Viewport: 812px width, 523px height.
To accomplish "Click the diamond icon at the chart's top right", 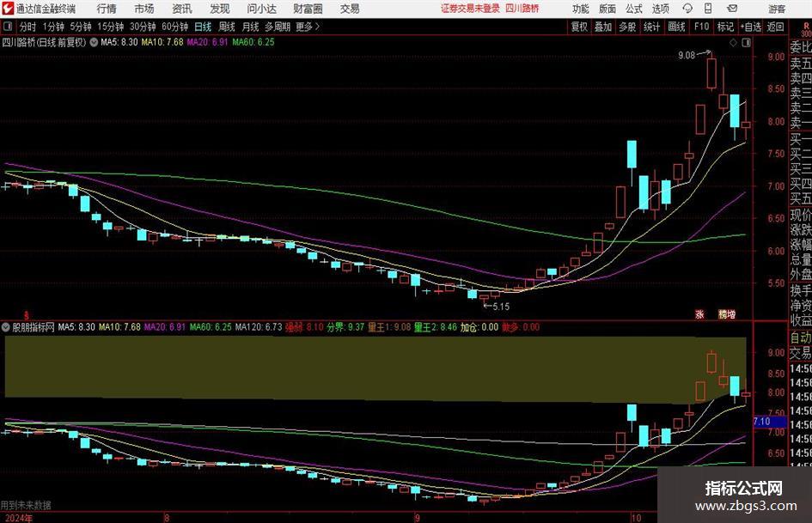I will click(x=733, y=43).
